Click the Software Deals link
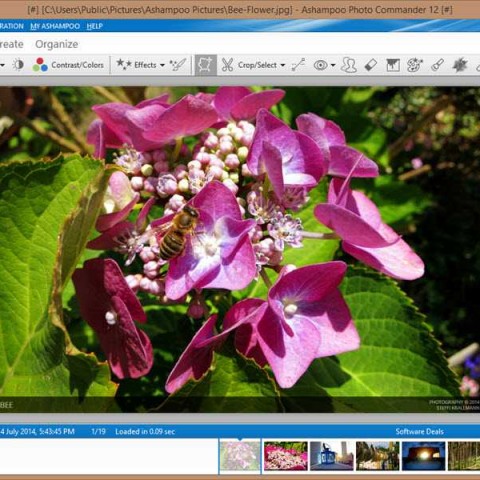The width and height of the screenshot is (480, 480). 419,432
